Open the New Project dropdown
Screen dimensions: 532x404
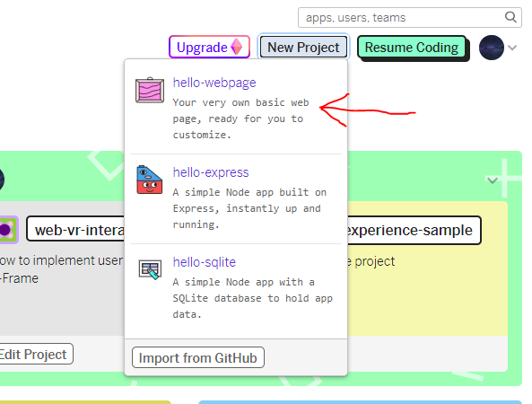pos(303,48)
